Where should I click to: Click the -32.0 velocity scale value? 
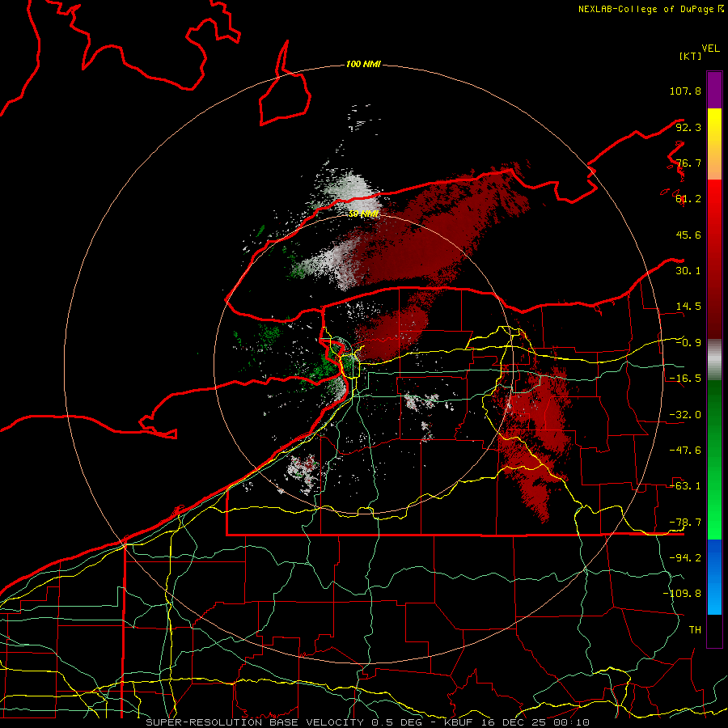click(x=685, y=415)
